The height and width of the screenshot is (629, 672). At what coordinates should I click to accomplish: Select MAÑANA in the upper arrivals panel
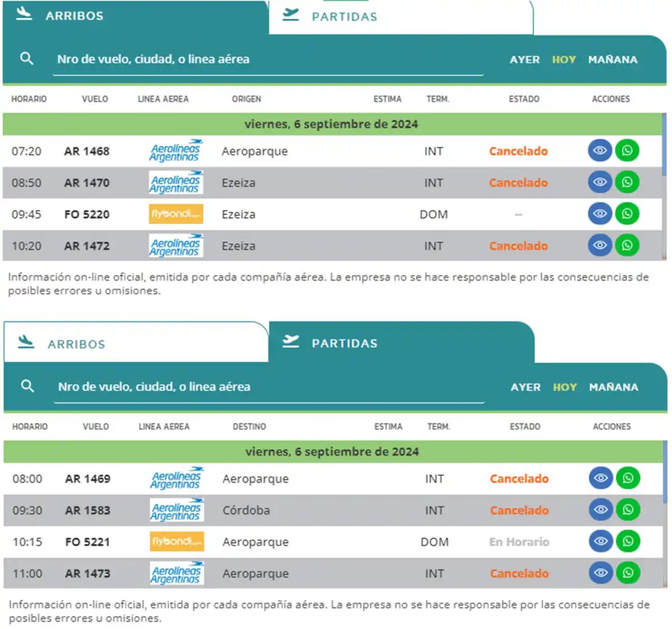point(613,59)
